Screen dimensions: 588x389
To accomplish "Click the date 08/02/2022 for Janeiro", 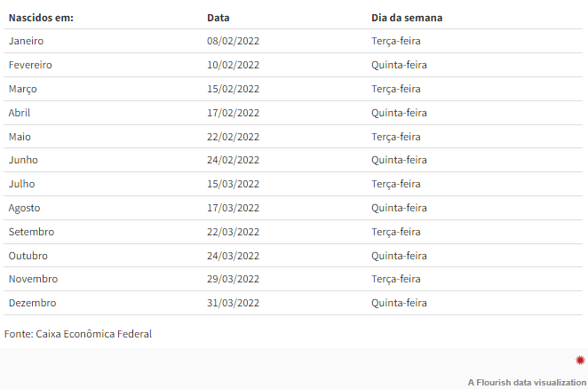I will pos(233,41).
